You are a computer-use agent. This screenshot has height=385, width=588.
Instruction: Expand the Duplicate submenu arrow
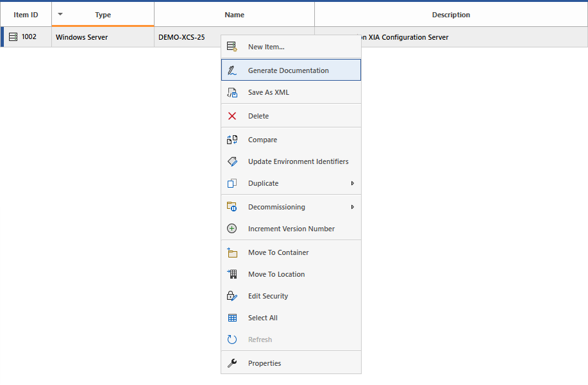click(x=352, y=183)
